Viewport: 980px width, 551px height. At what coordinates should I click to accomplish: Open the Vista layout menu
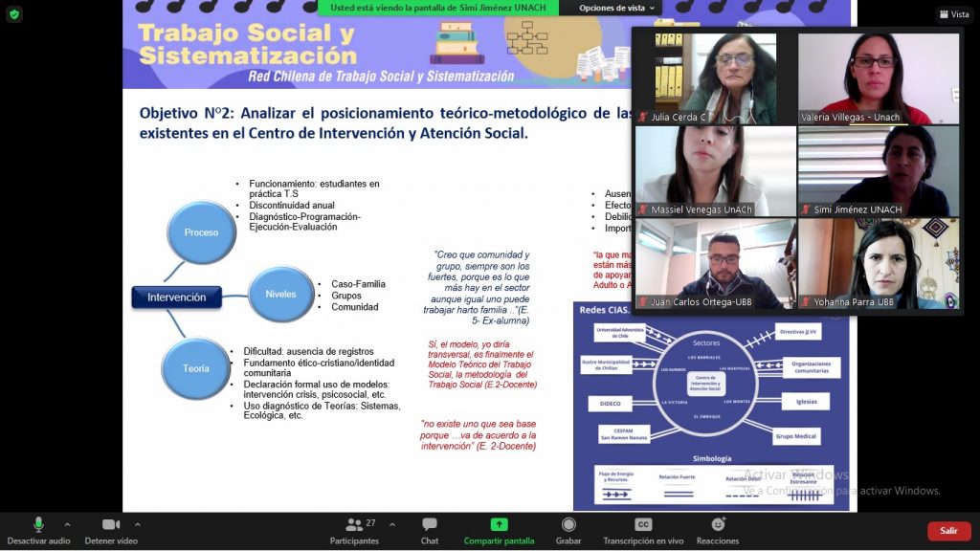click(x=953, y=14)
